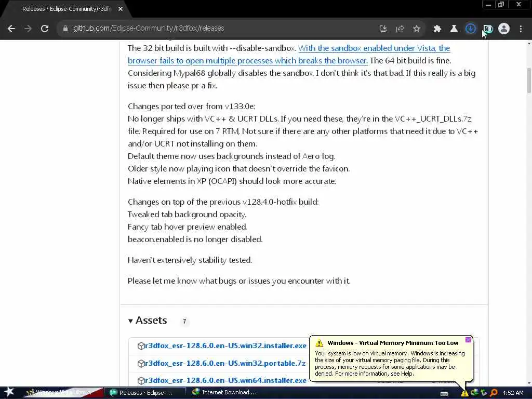Click the warning icon in the memory balloon
532x399 pixels.
pyautogui.click(x=320, y=343)
